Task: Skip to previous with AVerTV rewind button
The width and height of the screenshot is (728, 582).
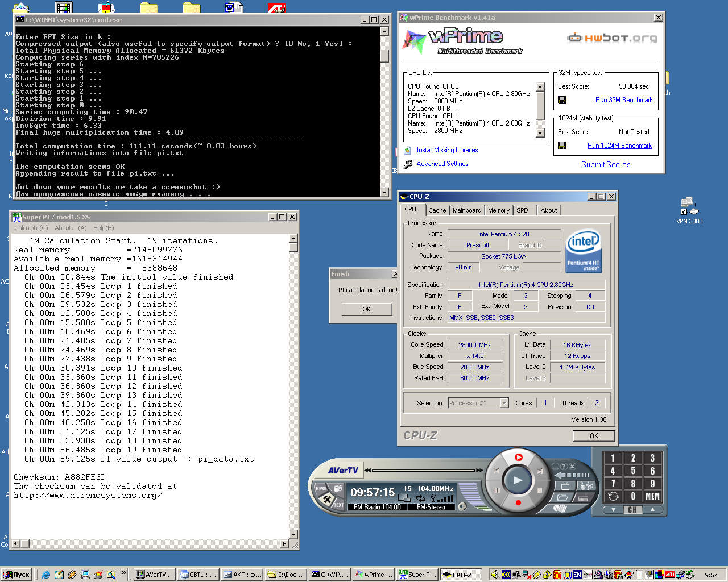Action: [x=496, y=471]
